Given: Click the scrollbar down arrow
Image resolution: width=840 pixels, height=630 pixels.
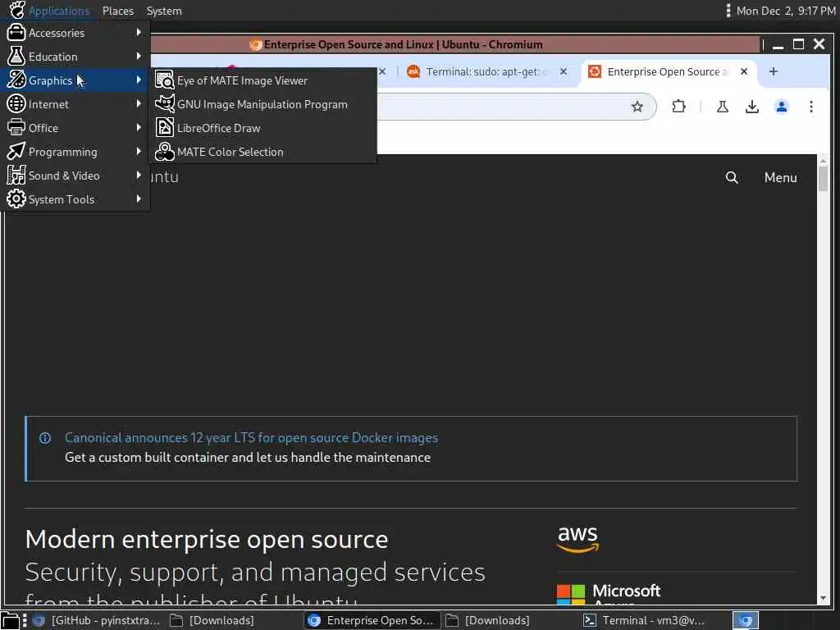Looking at the screenshot, I should click(823, 598).
